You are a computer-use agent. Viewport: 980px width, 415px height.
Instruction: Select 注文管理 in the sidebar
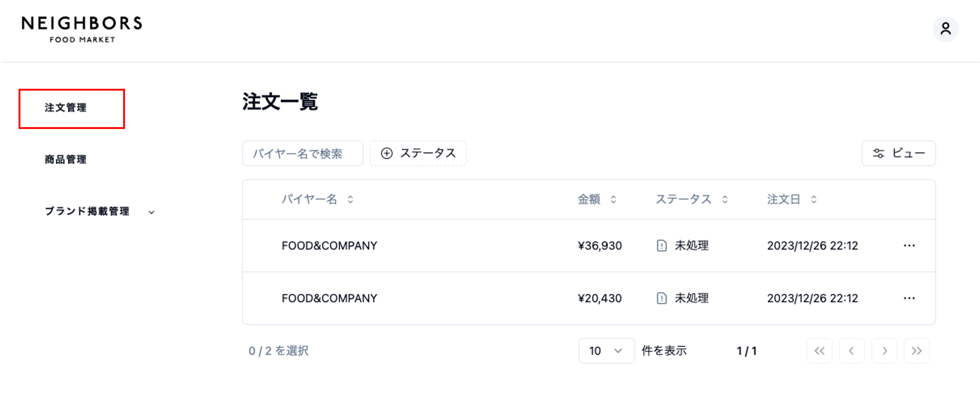[x=65, y=108]
